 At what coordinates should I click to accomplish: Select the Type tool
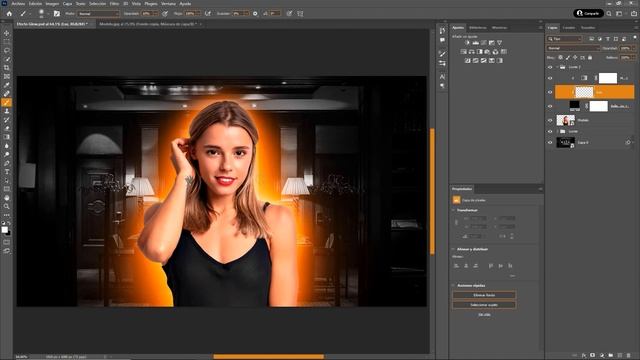click(7, 172)
